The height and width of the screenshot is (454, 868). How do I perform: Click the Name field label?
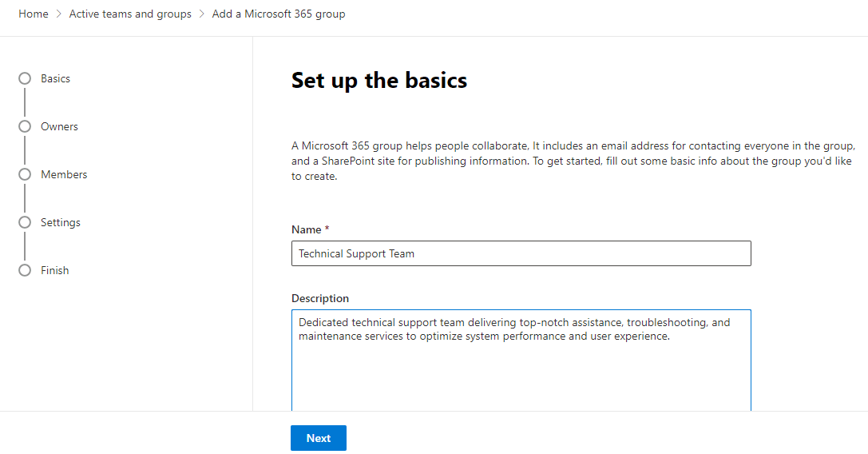(306, 229)
